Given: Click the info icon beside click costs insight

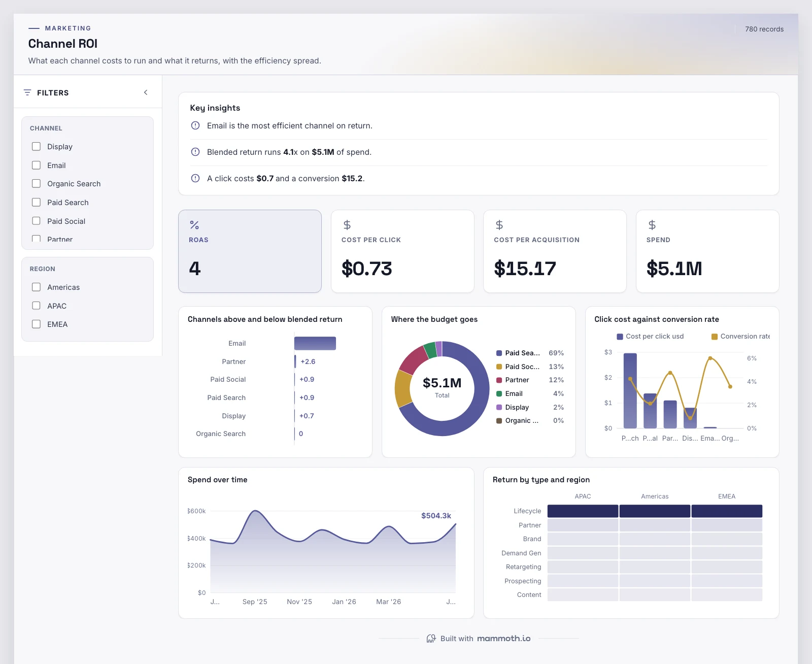Looking at the screenshot, I should click(x=195, y=178).
